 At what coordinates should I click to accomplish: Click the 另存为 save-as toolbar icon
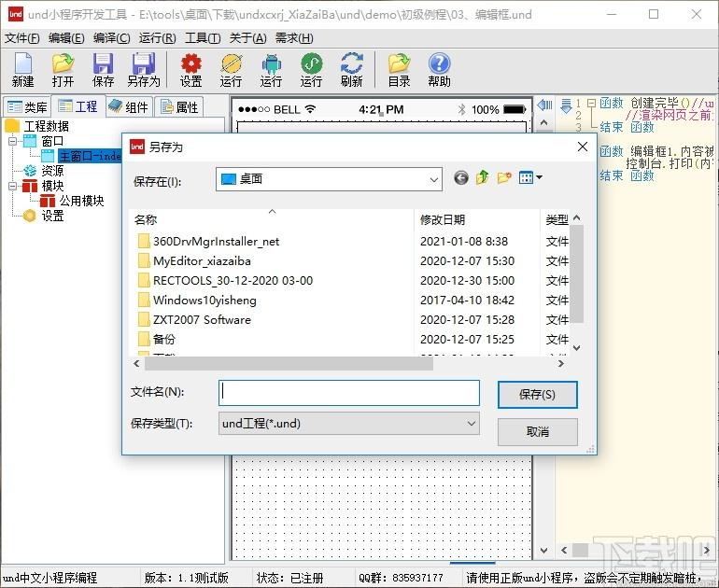pyautogui.click(x=144, y=69)
